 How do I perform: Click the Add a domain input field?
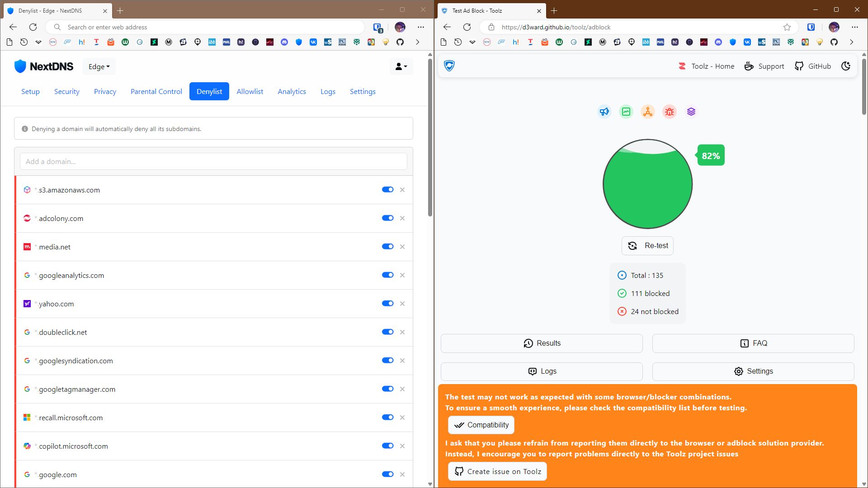(x=213, y=161)
